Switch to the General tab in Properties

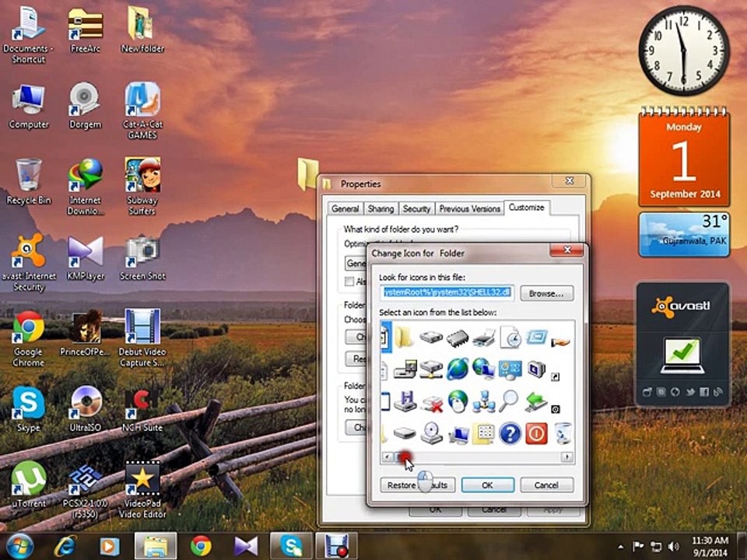[345, 208]
